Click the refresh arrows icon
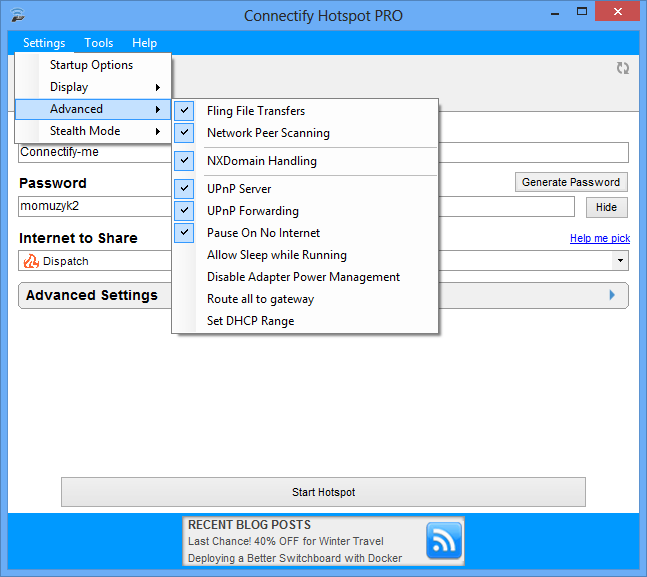This screenshot has height=577, width=647. click(623, 68)
